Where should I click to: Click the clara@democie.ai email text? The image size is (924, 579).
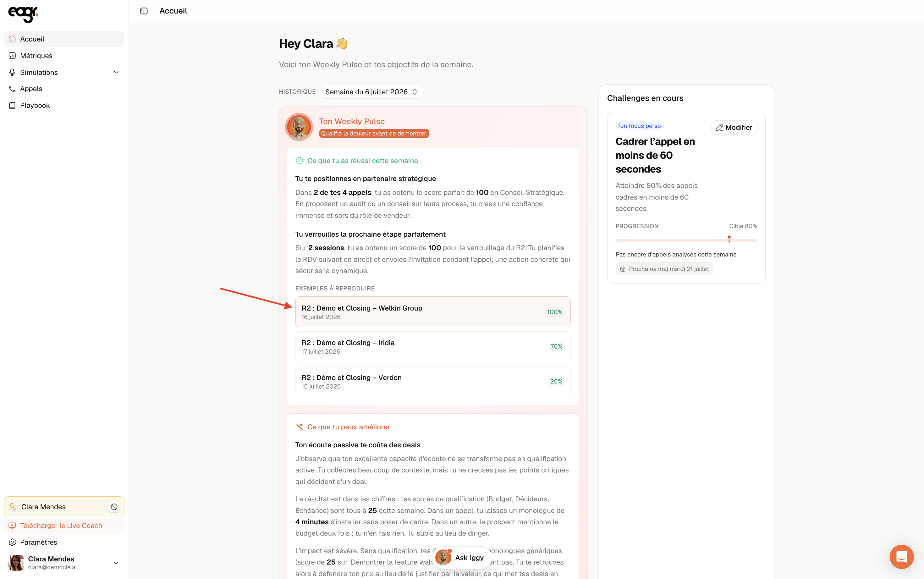(x=52, y=567)
